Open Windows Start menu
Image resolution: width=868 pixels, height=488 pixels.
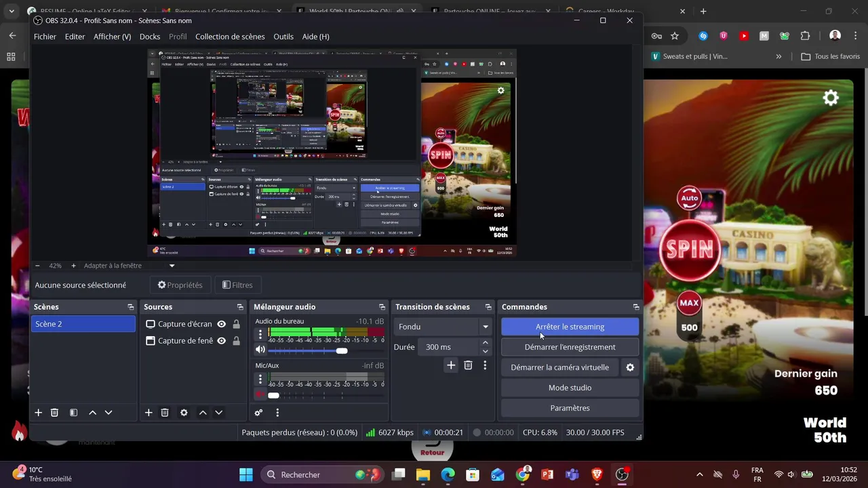tap(246, 474)
